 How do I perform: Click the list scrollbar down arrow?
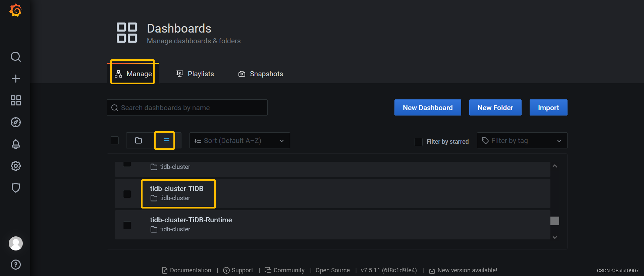tap(555, 237)
